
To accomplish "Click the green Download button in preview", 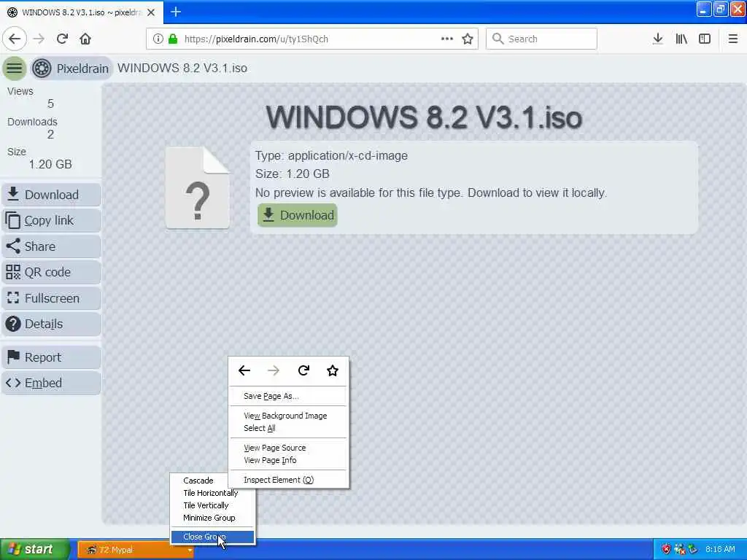I will click(x=298, y=215).
